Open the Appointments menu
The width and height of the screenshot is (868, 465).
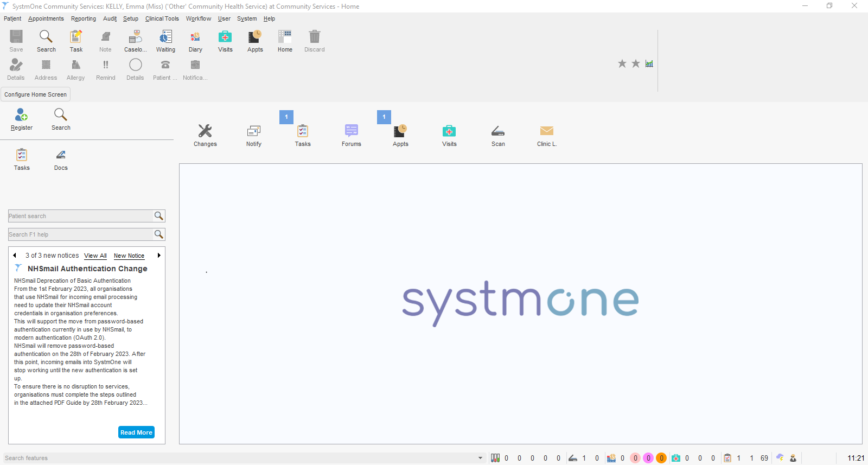pyautogui.click(x=46, y=18)
